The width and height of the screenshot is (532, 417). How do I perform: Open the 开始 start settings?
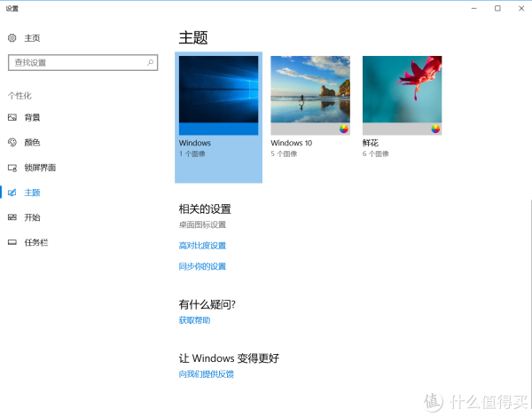coord(32,217)
